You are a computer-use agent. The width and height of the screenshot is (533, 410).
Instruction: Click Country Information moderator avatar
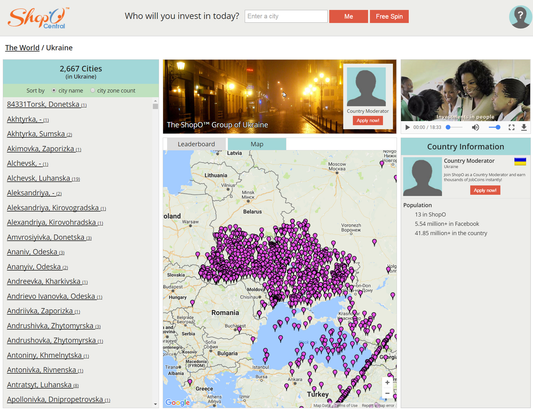click(422, 176)
